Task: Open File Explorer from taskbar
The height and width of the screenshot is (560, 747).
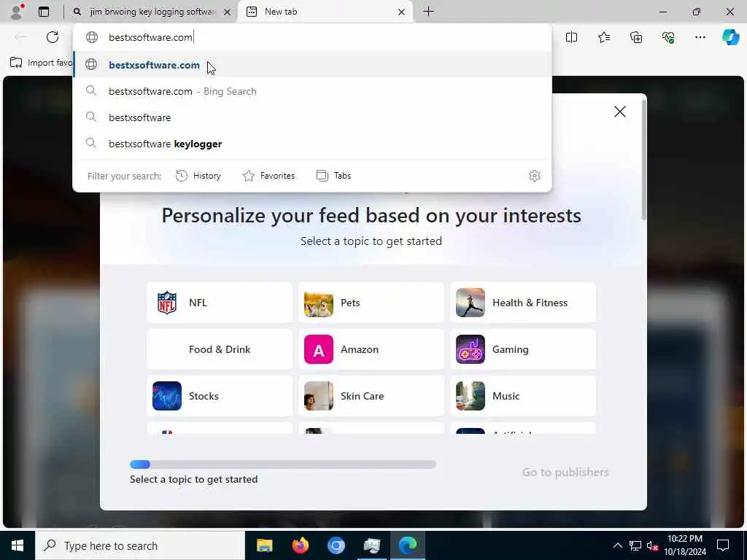Action: coord(264,545)
